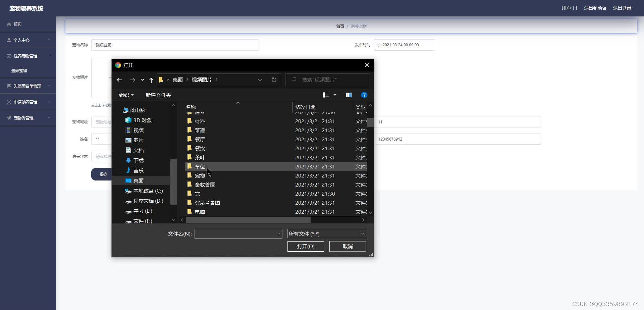Open 程序文档 (D:) drive

click(144, 201)
